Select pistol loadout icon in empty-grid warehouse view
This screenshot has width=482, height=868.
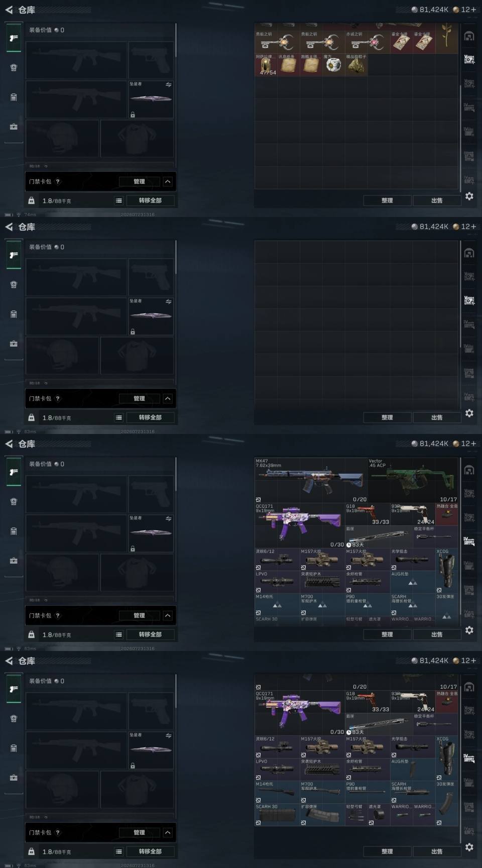click(14, 255)
